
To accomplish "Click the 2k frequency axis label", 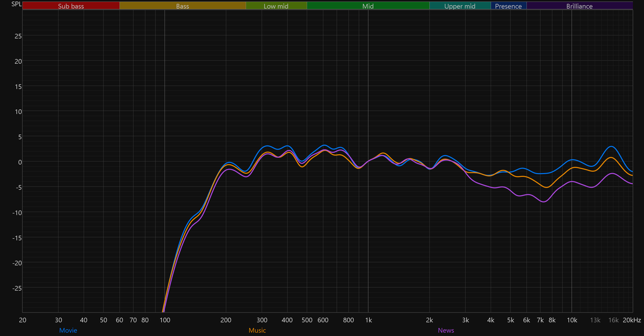I will click(430, 320).
